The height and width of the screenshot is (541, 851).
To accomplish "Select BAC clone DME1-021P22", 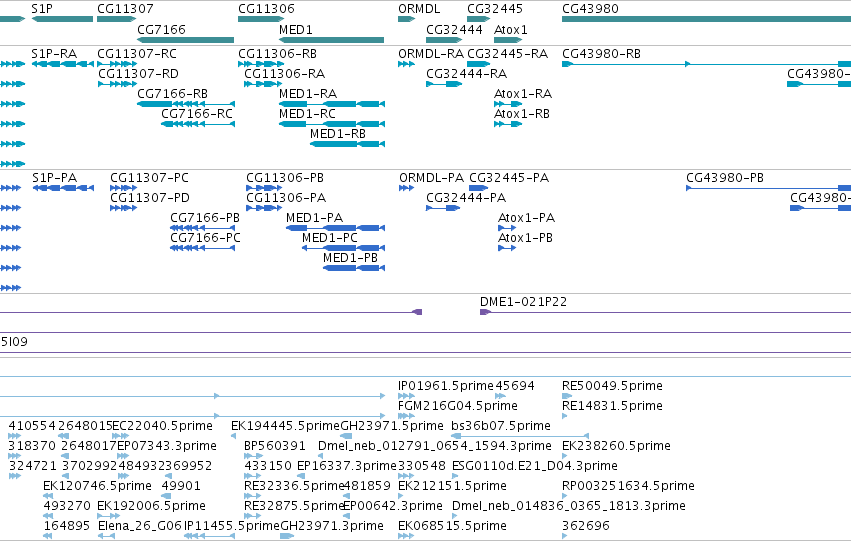I will pyautogui.click(x=524, y=302).
